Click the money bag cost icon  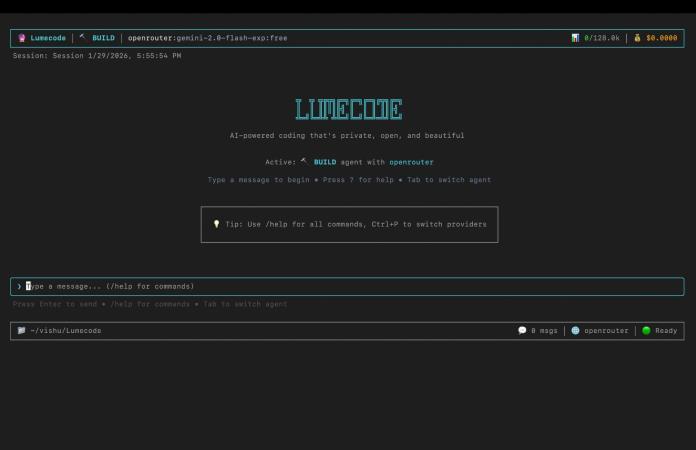pyautogui.click(x=637, y=38)
